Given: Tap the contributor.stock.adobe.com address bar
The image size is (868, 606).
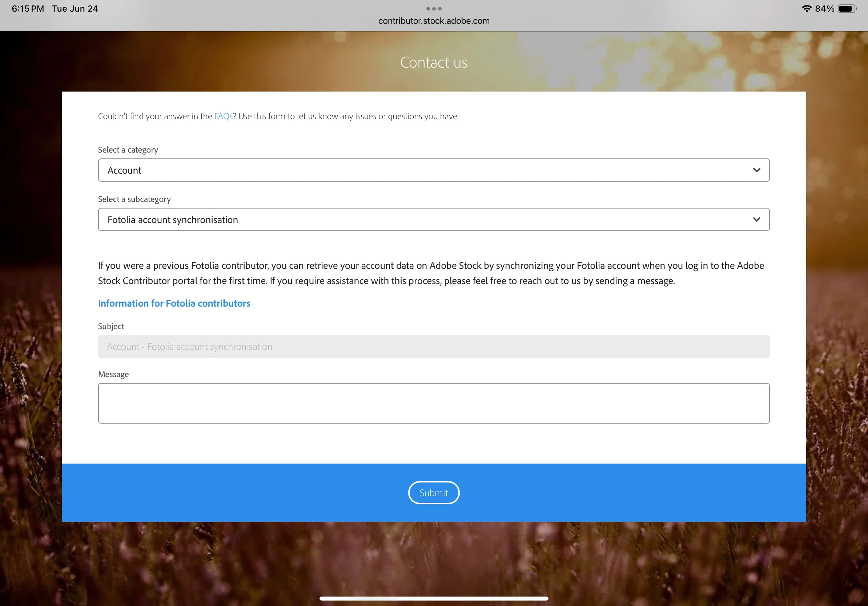Looking at the screenshot, I should point(434,21).
